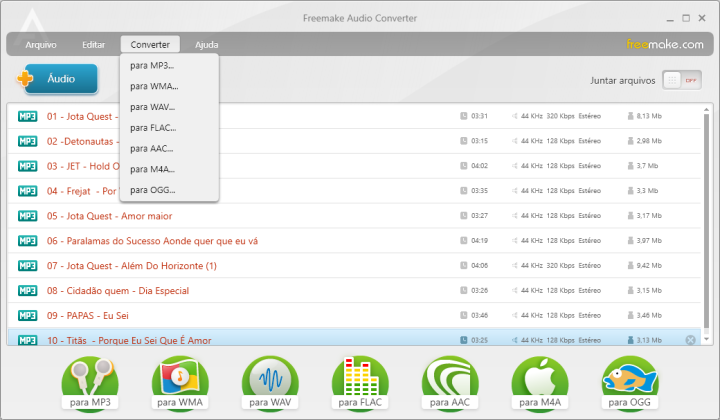The height and width of the screenshot is (420, 720).
Task: Choose para FLAC... from Converter menu
Action: 169,128
